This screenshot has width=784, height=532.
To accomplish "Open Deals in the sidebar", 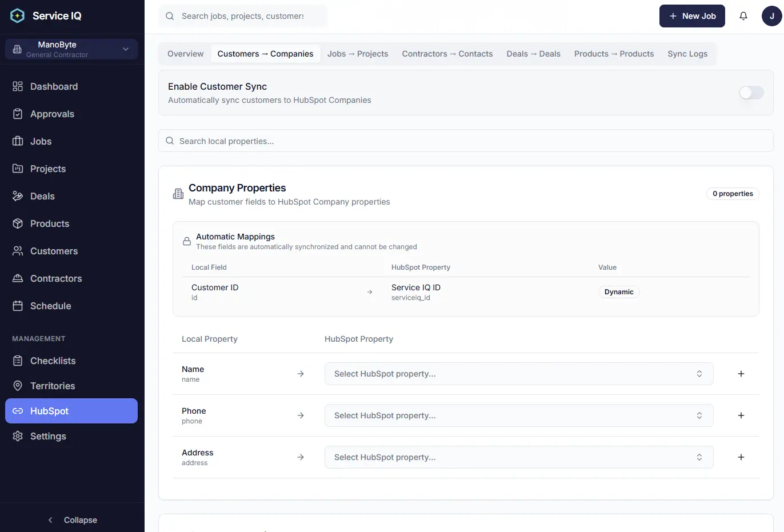I will coord(71,196).
